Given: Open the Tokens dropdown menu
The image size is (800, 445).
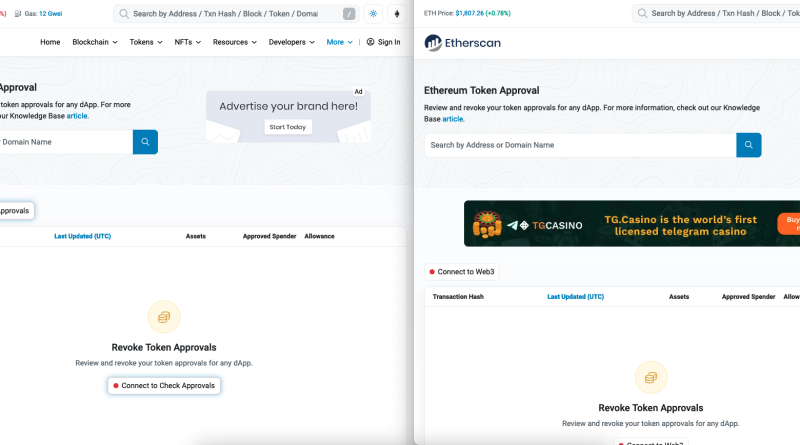Looking at the screenshot, I should tap(146, 42).
